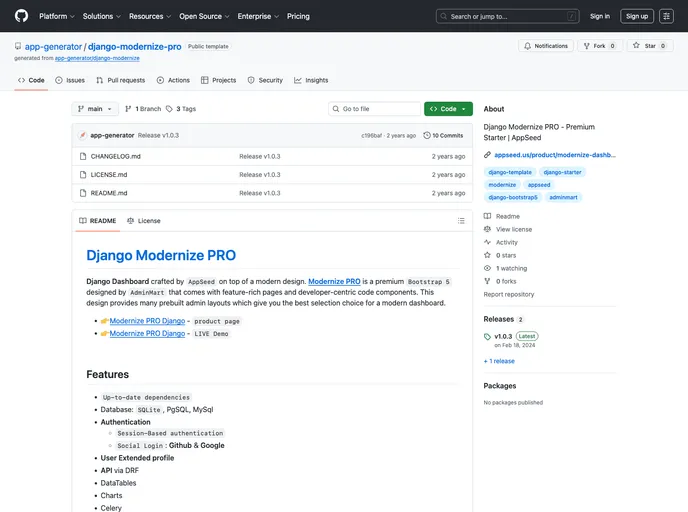Click the Sign in link
688x512 pixels.
pyautogui.click(x=599, y=16)
